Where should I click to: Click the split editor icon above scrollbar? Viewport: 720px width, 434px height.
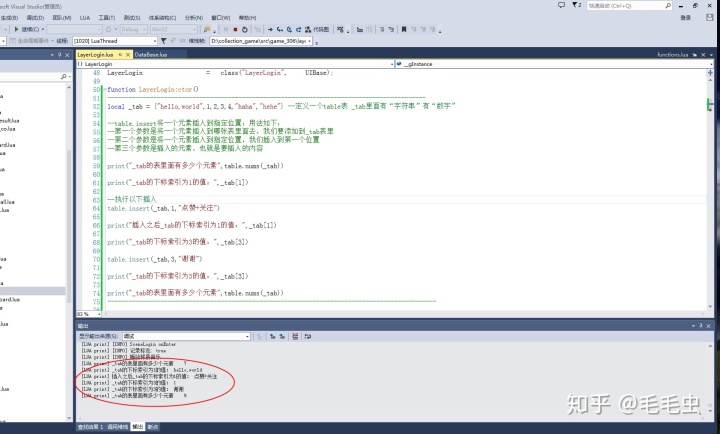point(710,73)
